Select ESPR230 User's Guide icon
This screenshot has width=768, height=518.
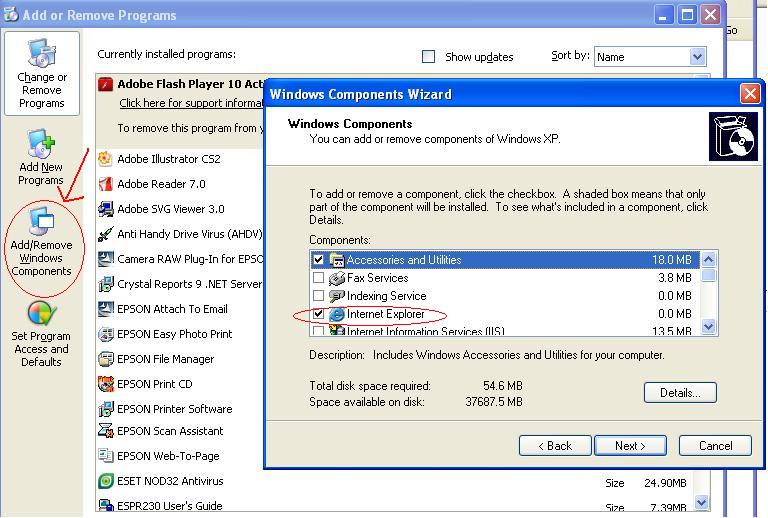point(105,505)
